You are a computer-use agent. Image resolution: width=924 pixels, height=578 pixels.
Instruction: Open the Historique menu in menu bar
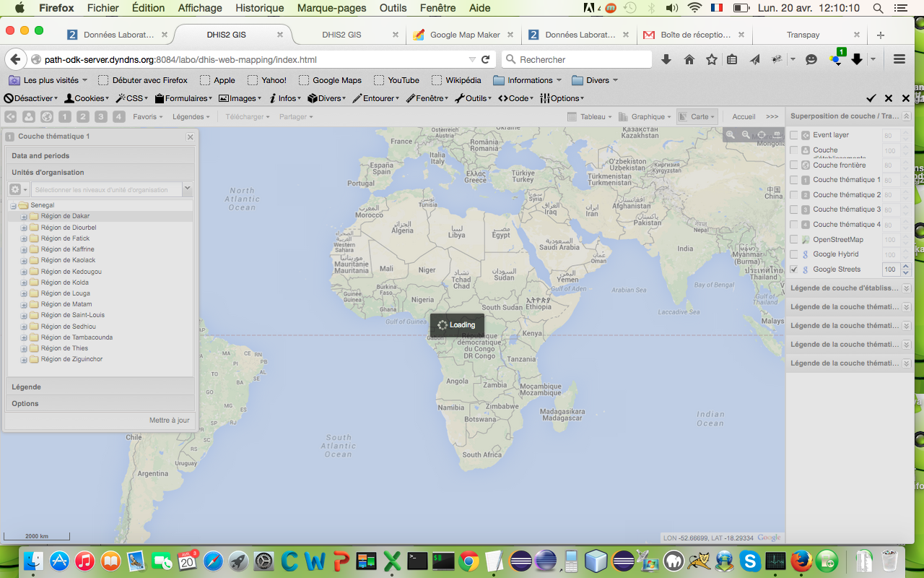pos(260,9)
